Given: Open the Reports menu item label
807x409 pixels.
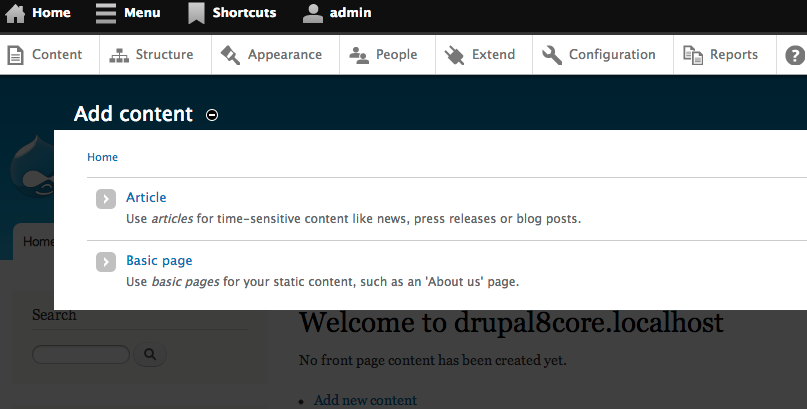Looking at the screenshot, I should 734,55.
